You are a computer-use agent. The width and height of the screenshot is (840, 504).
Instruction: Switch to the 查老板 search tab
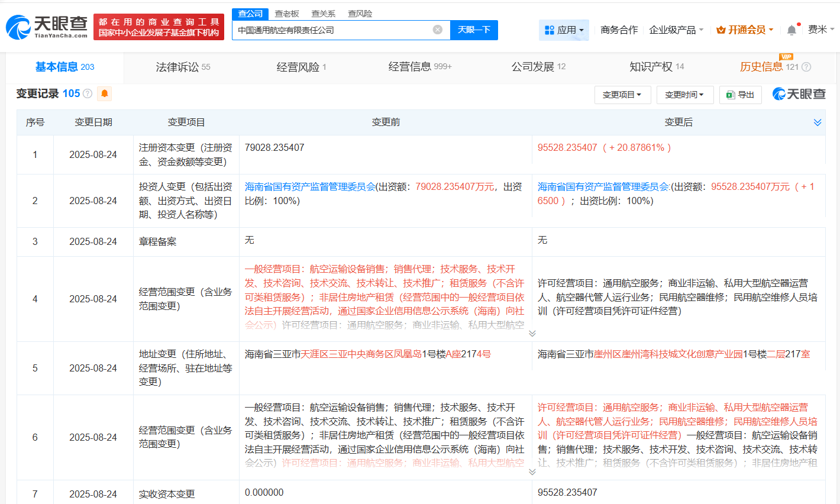pyautogui.click(x=287, y=14)
